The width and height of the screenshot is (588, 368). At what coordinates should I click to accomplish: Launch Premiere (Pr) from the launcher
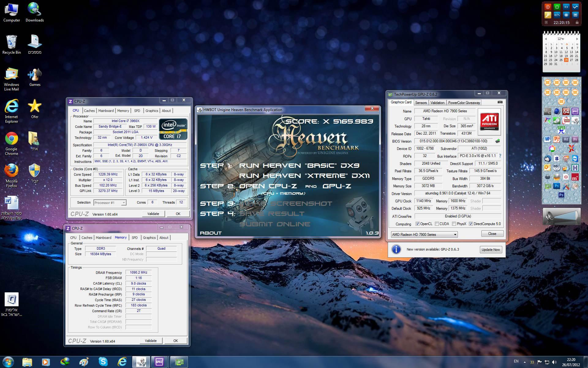click(x=575, y=139)
